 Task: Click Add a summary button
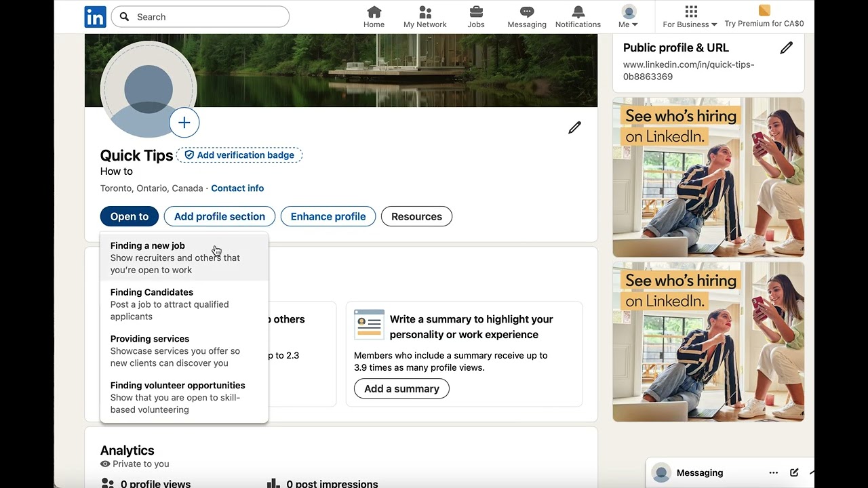401,388
